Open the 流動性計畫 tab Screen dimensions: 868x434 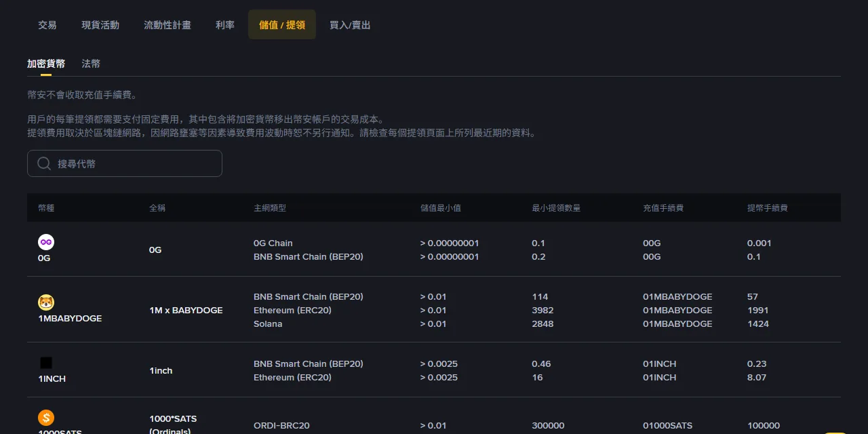[167, 25]
